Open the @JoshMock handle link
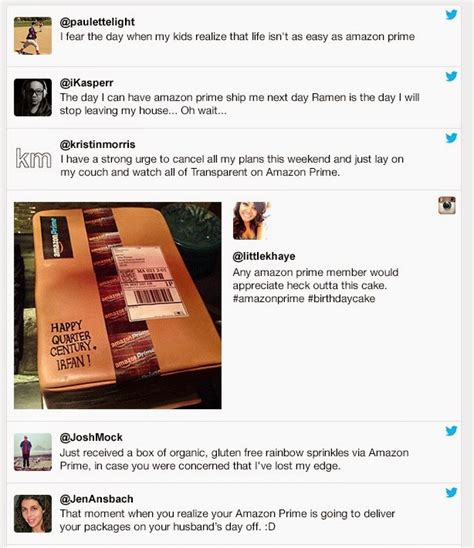Screen dimensions: 474x548 pyautogui.click(x=91, y=437)
